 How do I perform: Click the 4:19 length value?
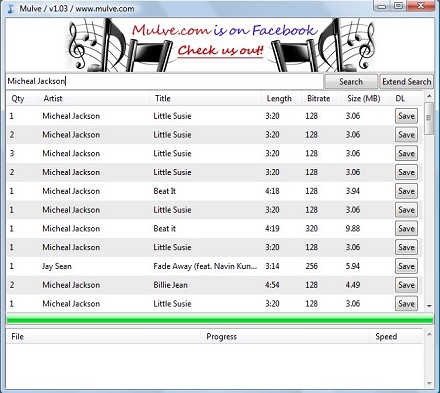tap(272, 229)
